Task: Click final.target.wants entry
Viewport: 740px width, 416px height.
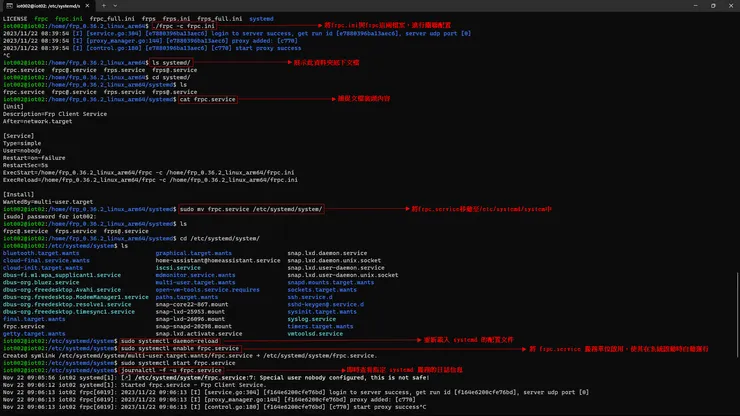Action: [34, 319]
